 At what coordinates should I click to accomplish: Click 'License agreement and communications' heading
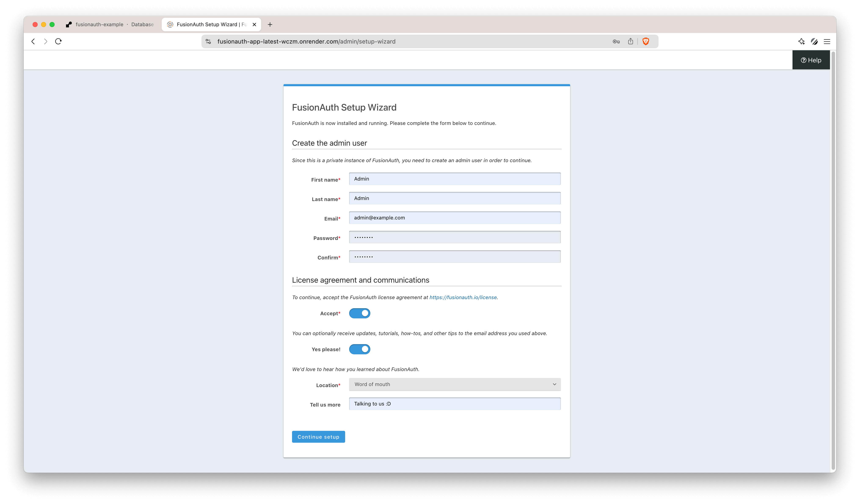tap(360, 280)
